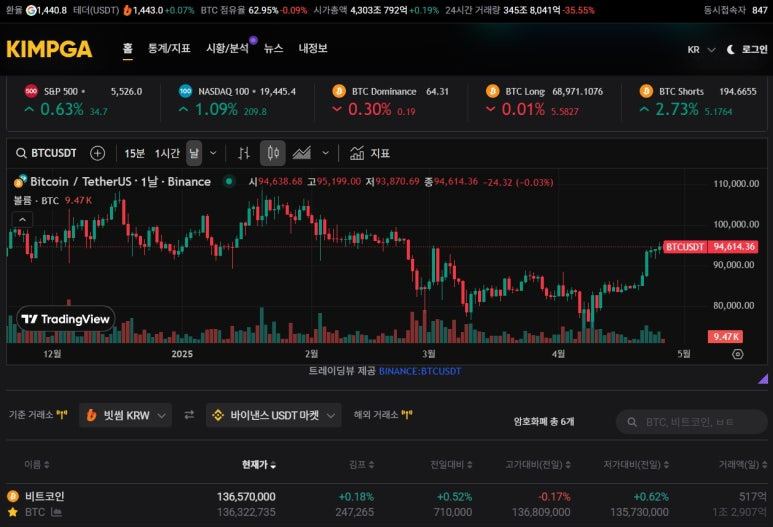
Task: Click the green market status dot
Action: [229, 181]
